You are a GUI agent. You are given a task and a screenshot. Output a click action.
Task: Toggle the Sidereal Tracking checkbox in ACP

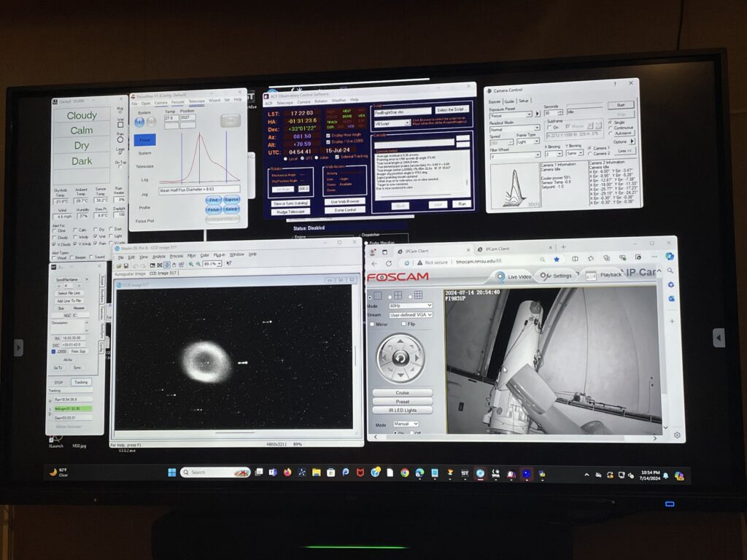[x=337, y=157]
